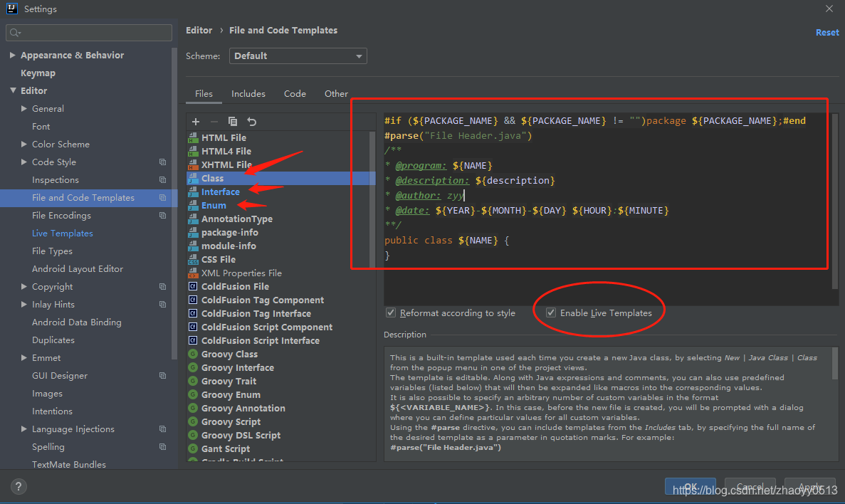Viewport: 845px width, 504px height.
Task: Toggle Enable Live Templates checkbox
Action: 551,313
